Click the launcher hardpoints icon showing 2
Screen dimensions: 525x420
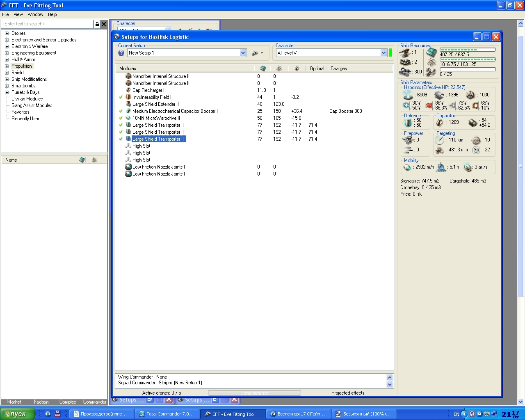405,62
